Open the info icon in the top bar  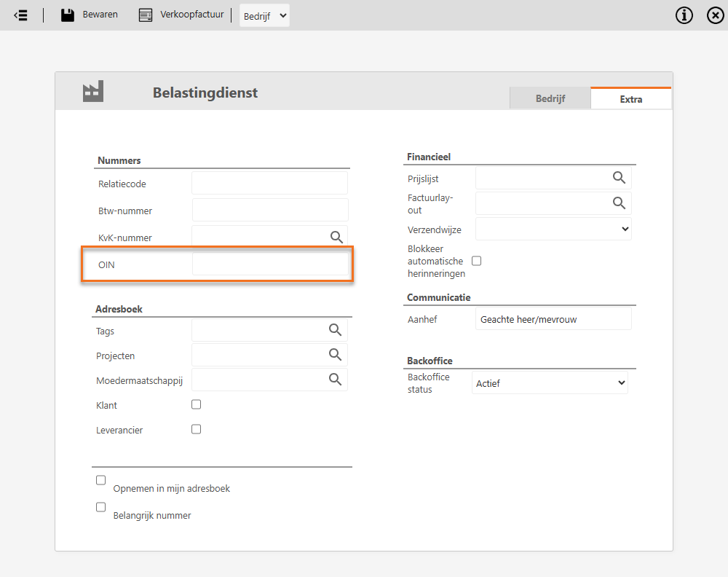coord(684,15)
